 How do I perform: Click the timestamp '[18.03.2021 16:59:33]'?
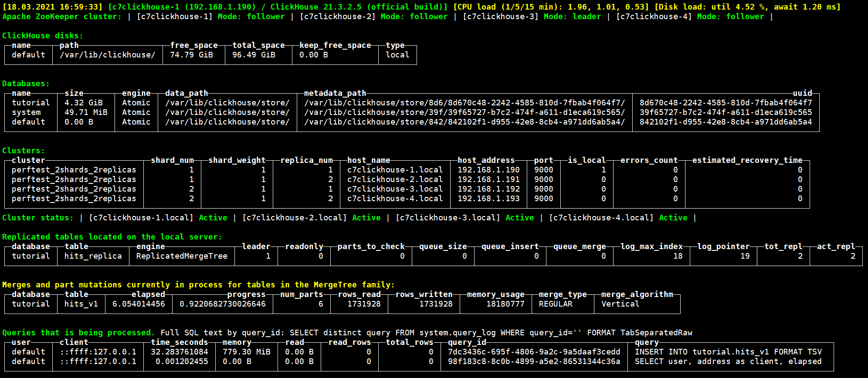(52, 7)
